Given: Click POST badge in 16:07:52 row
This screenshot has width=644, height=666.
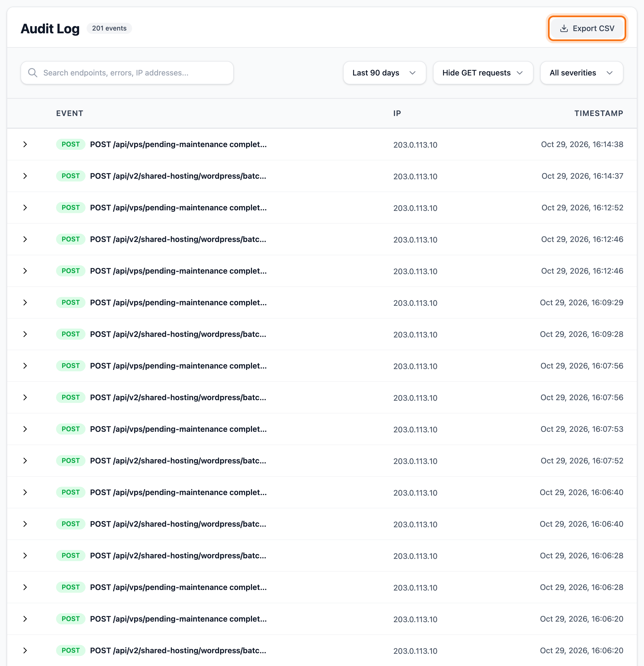Looking at the screenshot, I should point(71,461).
